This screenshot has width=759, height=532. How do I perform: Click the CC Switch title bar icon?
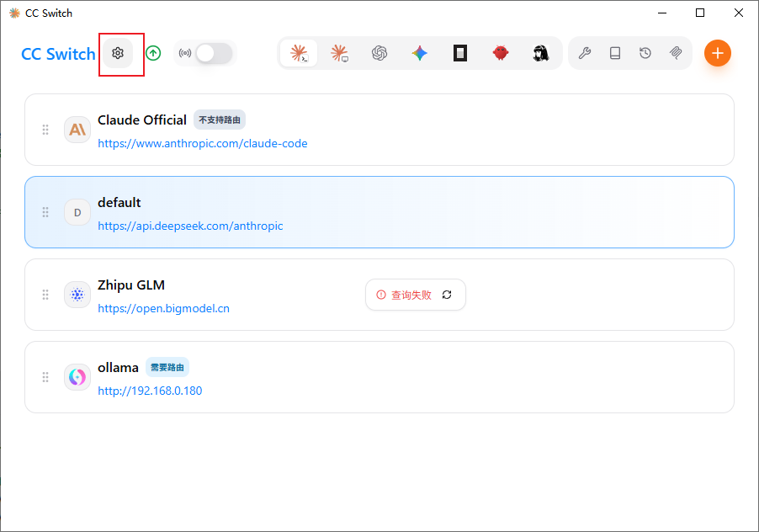[15, 13]
